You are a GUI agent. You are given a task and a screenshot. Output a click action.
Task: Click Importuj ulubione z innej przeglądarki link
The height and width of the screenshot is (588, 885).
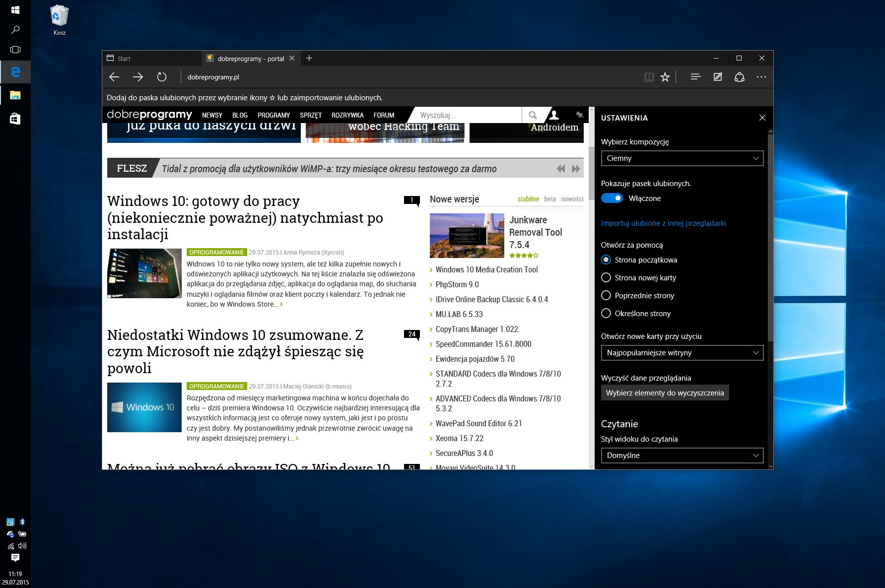663,223
